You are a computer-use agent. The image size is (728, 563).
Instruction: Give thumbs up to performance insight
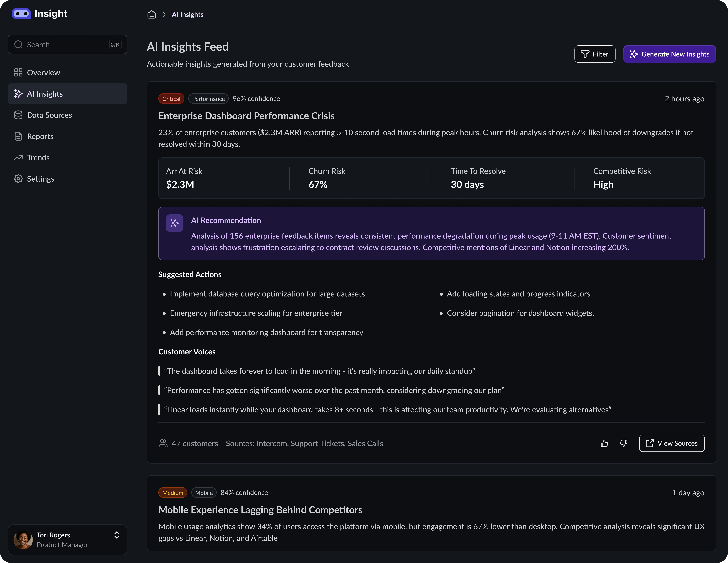pos(604,443)
